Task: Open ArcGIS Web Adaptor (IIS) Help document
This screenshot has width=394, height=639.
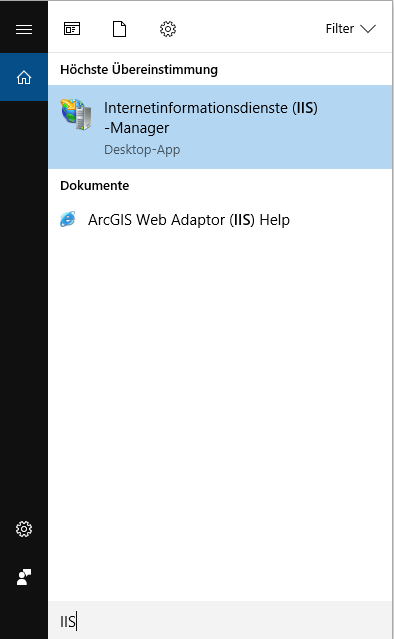Action: click(x=220, y=220)
